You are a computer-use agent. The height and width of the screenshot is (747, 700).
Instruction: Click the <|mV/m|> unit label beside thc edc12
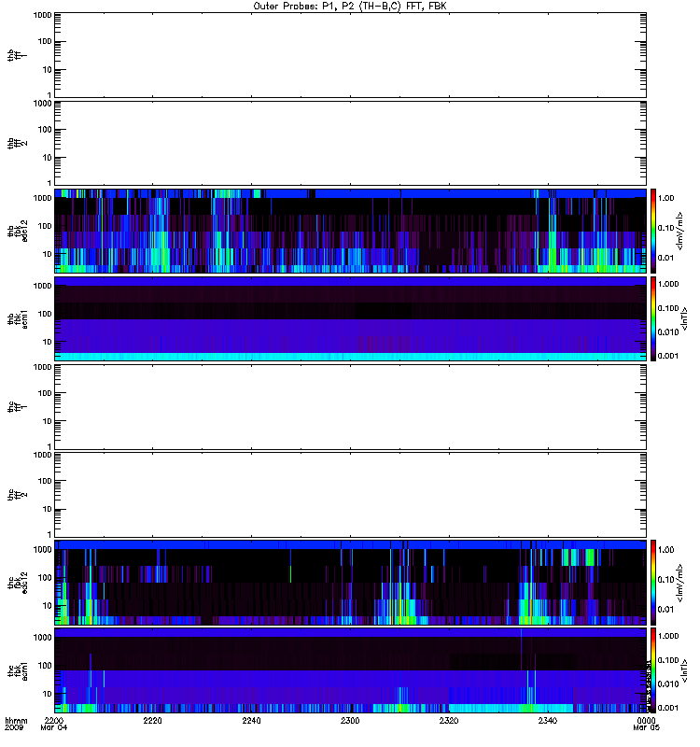tap(679, 583)
